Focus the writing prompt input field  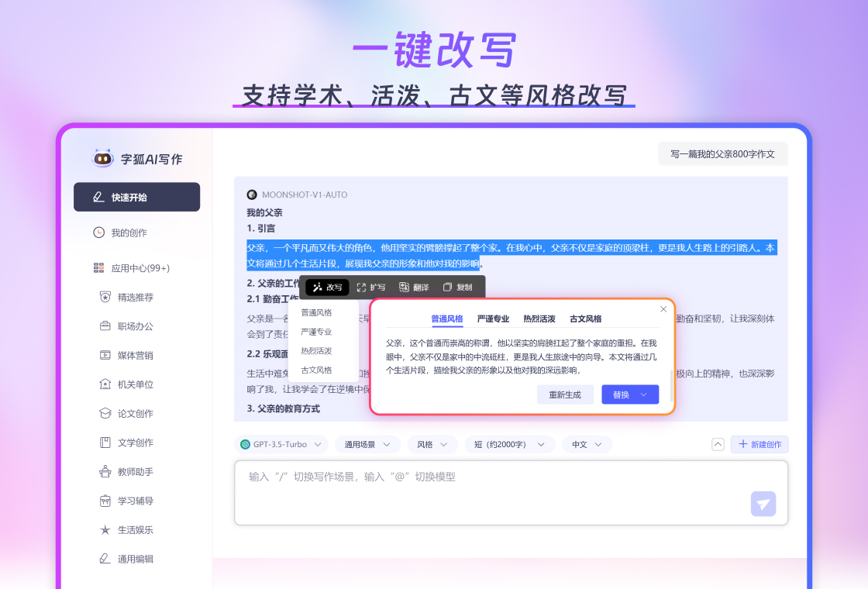[x=511, y=493]
